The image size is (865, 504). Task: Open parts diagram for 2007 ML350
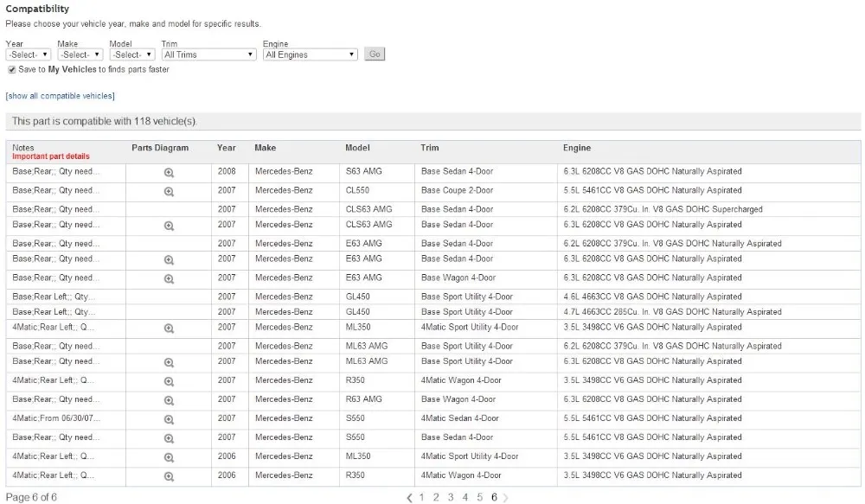tap(169, 329)
